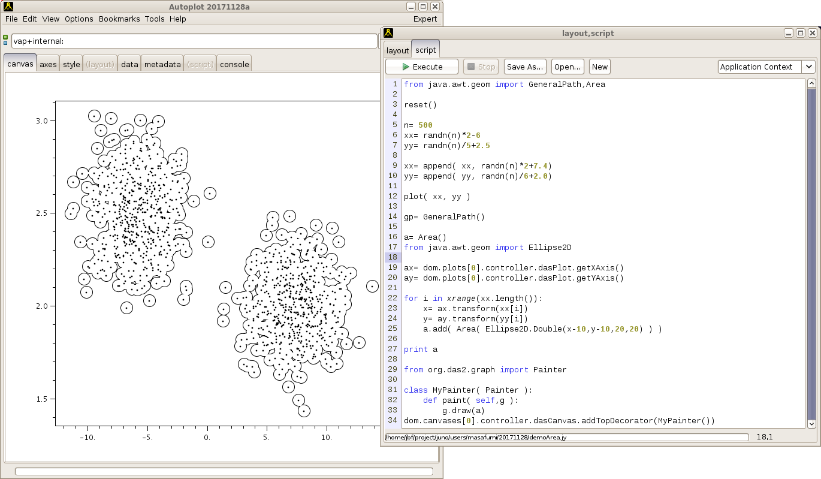Viewport: 821px width, 479px height.
Task: Select the metadata tab
Action: coord(162,64)
